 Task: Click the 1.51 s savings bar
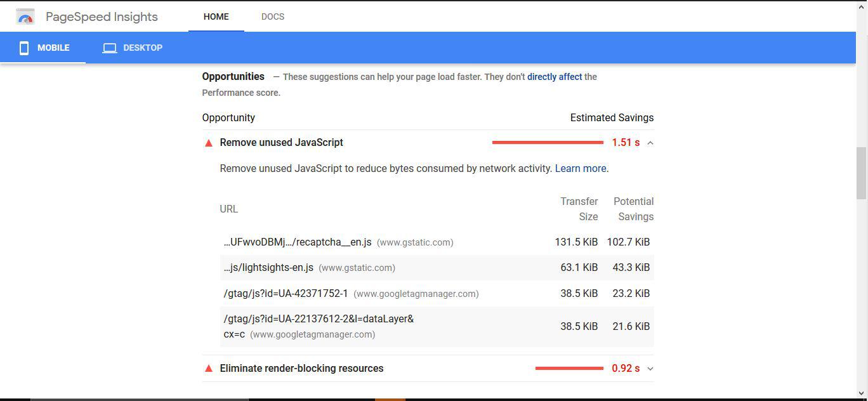(548, 143)
